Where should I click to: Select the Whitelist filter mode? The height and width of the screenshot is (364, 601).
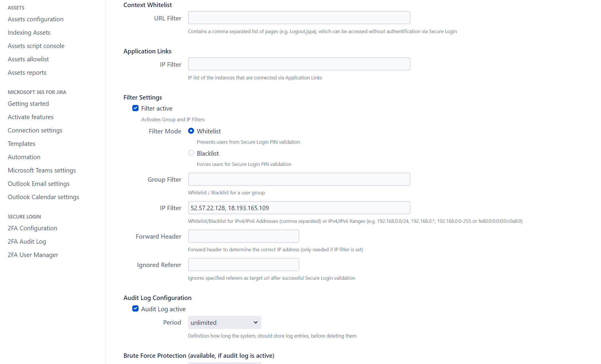click(x=191, y=131)
